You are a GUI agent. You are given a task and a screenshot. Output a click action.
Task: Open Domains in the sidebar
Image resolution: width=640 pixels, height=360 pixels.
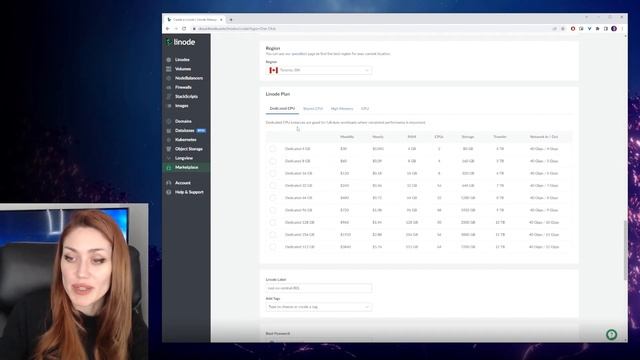pyautogui.click(x=183, y=121)
